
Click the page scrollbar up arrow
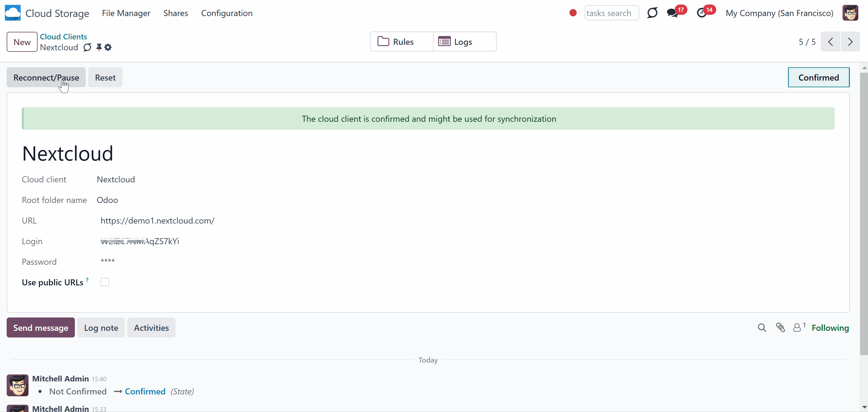tap(864, 68)
